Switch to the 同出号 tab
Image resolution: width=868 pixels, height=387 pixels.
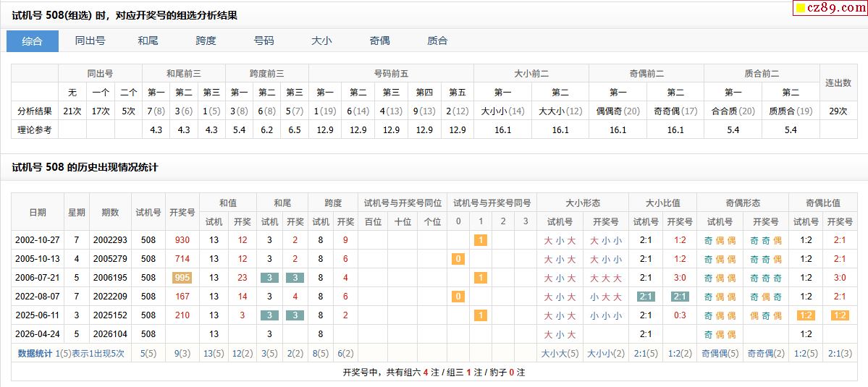pos(90,41)
